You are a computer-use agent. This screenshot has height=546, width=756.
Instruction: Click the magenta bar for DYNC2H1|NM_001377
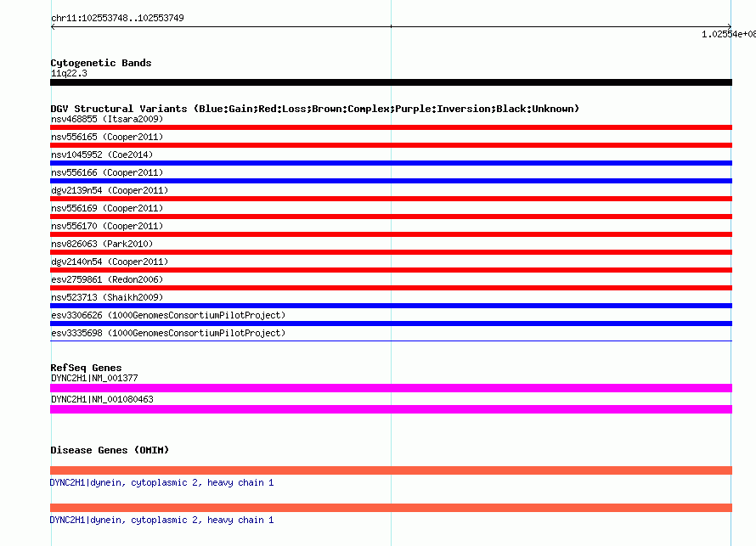(391, 388)
